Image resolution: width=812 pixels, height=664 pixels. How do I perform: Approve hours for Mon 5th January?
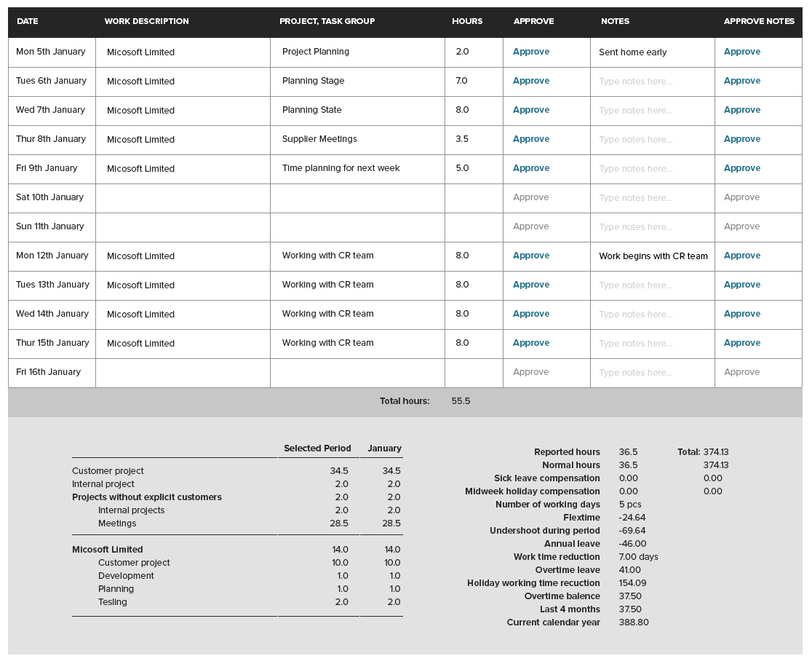tap(530, 52)
